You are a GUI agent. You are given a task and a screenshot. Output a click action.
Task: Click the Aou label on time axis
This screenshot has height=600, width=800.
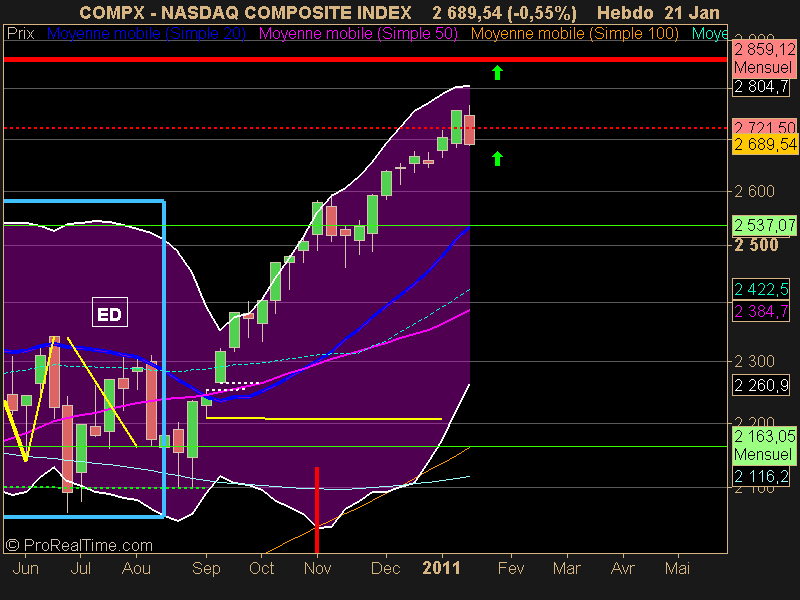[x=136, y=568]
